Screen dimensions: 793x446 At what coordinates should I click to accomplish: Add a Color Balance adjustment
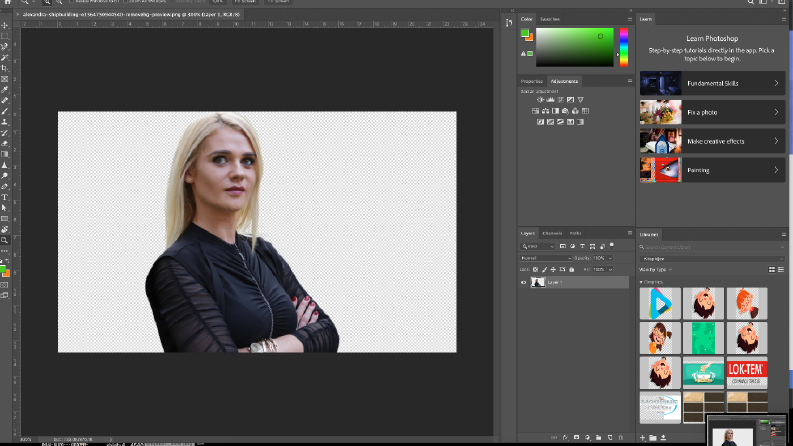(545, 111)
